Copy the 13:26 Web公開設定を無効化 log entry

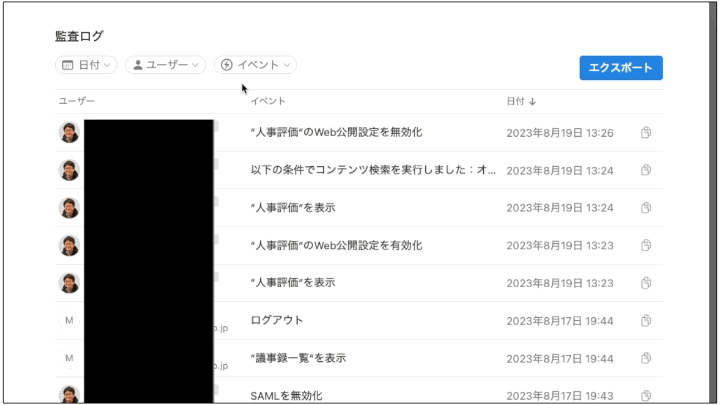coord(646,133)
